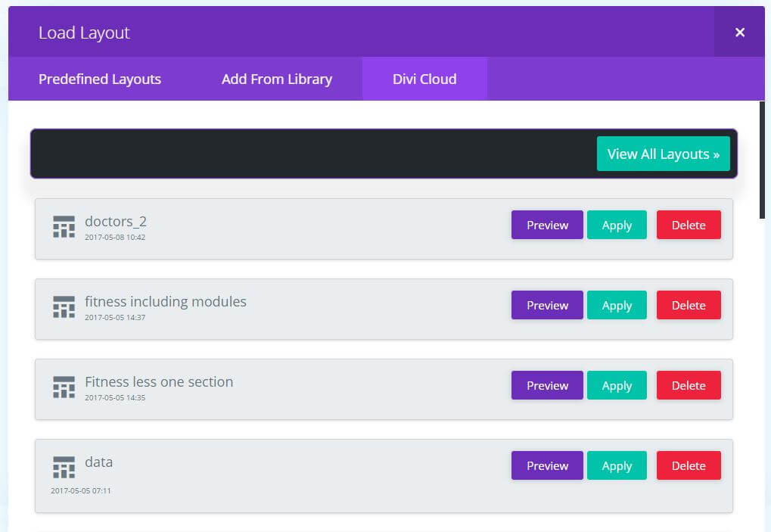Click date 2017-05-05 14:35
The height and width of the screenshot is (532, 771).
tap(115, 397)
